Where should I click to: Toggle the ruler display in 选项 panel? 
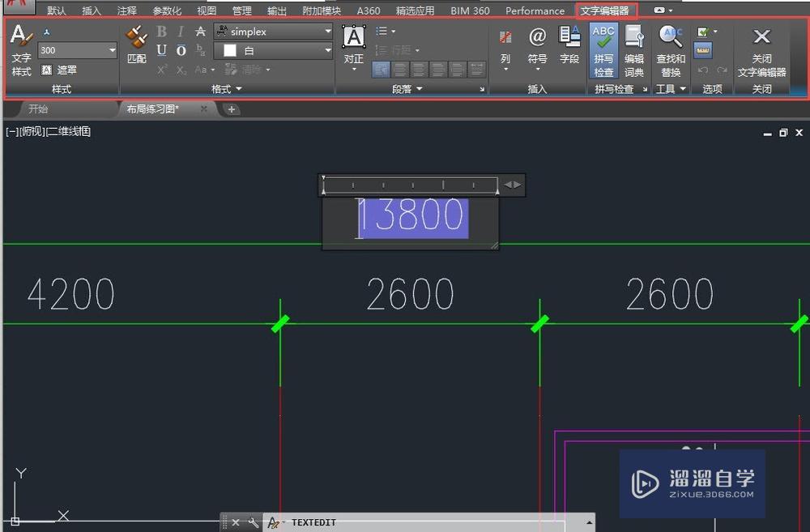pos(702,50)
